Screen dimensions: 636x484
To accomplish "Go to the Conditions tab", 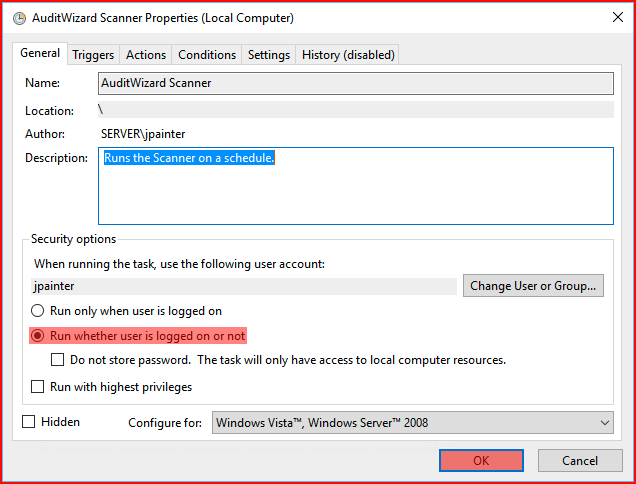I will [x=207, y=55].
